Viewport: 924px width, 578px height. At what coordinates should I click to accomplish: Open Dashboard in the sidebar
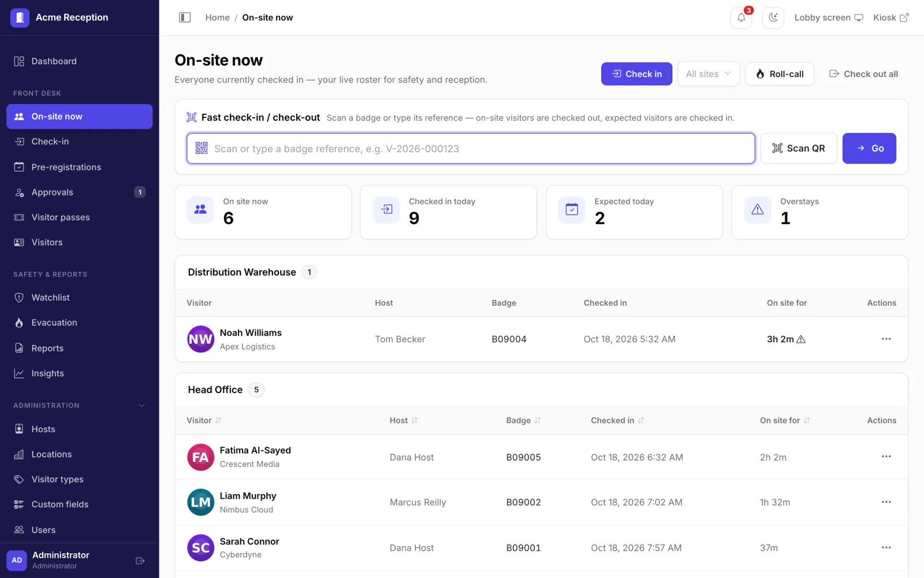coord(80,61)
